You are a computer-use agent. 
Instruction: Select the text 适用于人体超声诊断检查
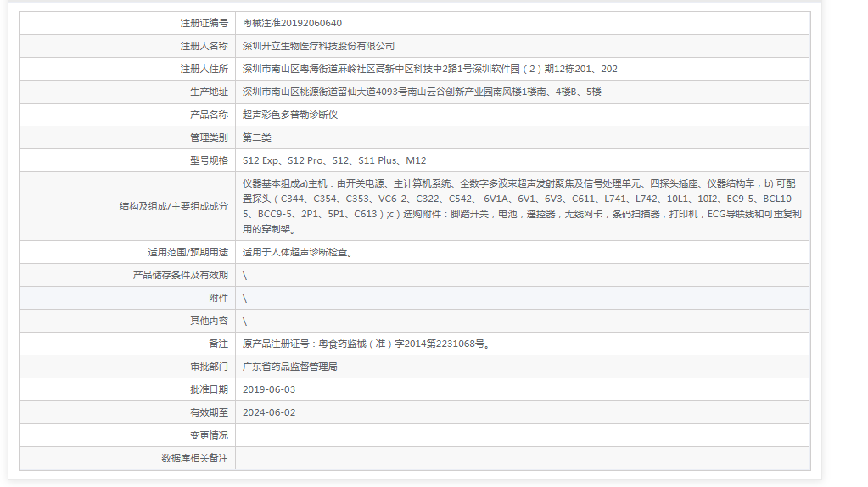[297, 252]
